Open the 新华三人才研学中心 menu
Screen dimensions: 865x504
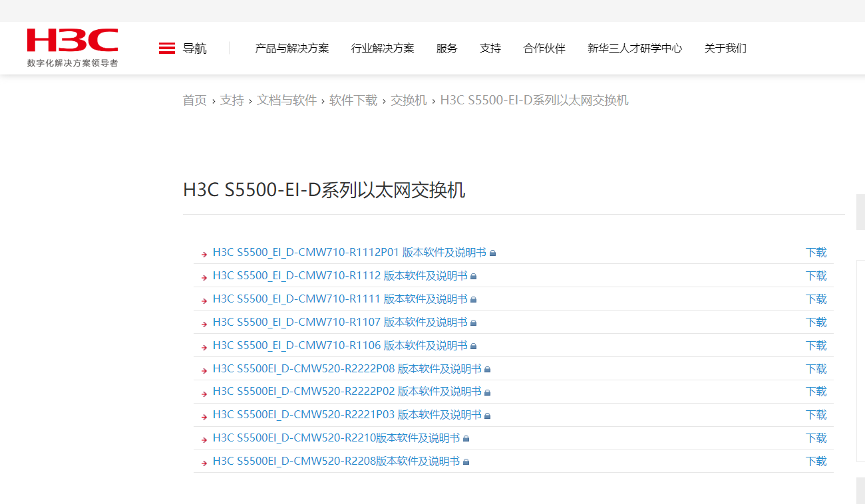(x=635, y=49)
